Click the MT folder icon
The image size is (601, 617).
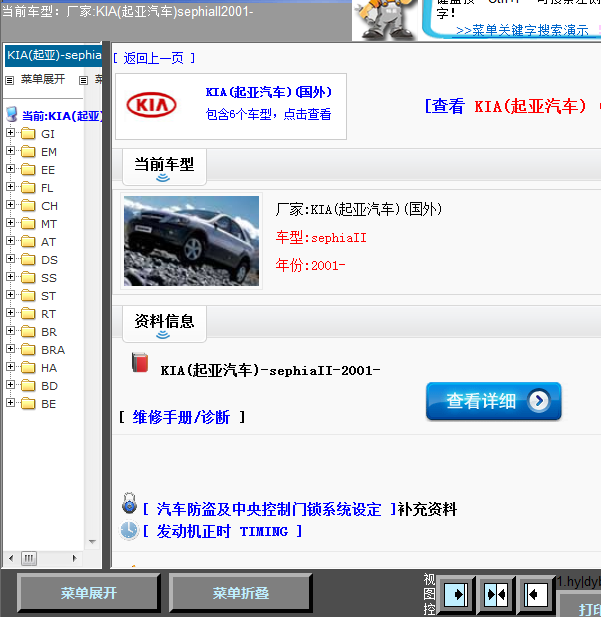point(28,224)
